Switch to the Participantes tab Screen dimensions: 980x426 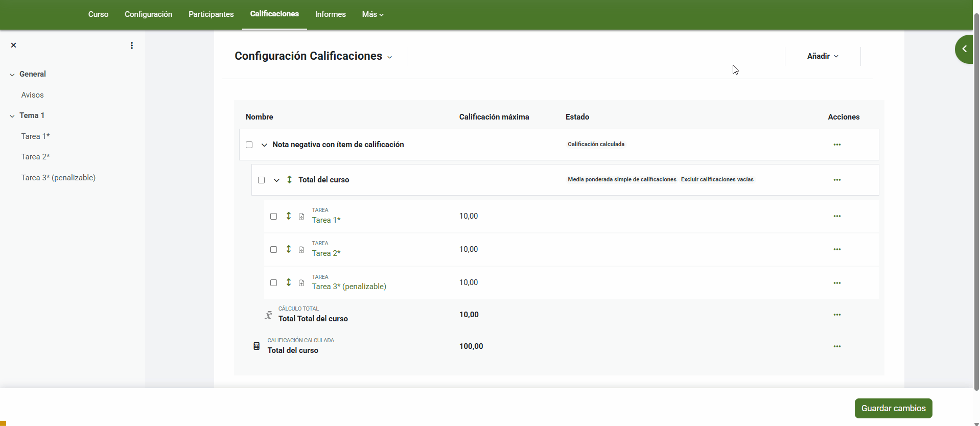pos(211,14)
